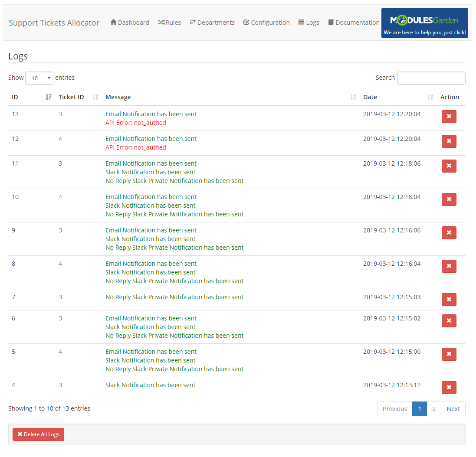Delete log entry with ID 13
Screen dimensions: 476x457
pos(449,117)
